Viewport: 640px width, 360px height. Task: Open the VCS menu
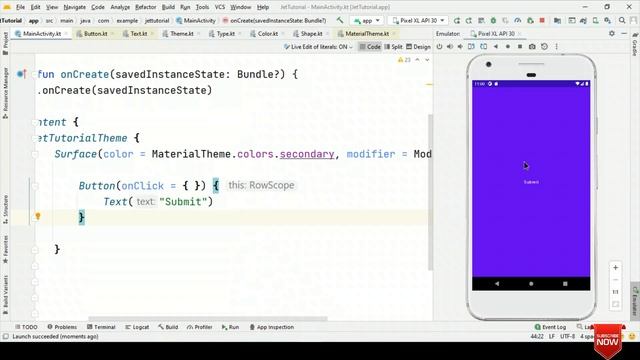click(x=220, y=7)
